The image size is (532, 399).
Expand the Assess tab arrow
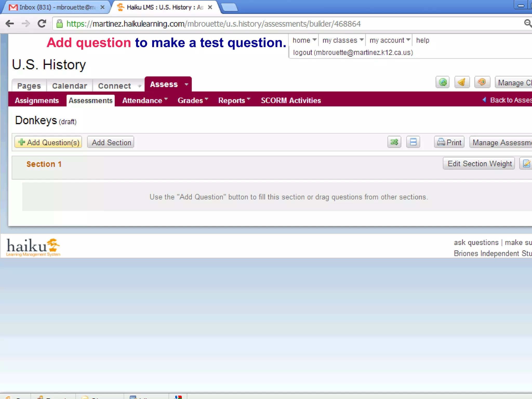click(187, 84)
